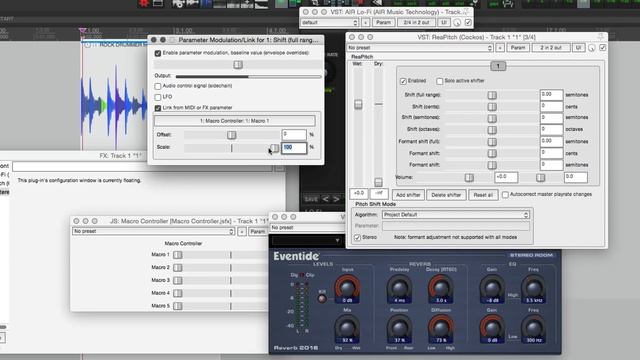Click Shift (cents) slider handle
The width and height of the screenshot is (640, 360).
pos(492,107)
